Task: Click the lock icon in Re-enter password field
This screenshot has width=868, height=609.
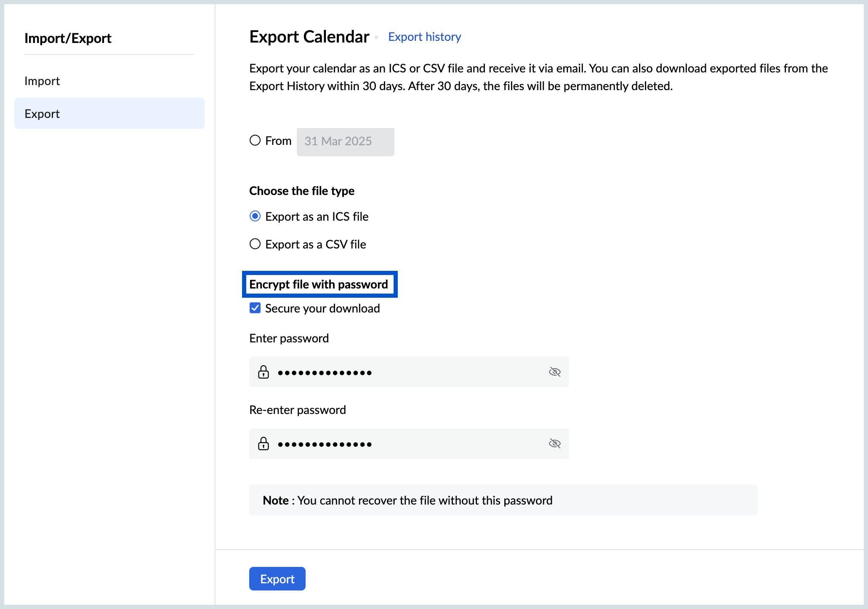Action: click(x=264, y=443)
